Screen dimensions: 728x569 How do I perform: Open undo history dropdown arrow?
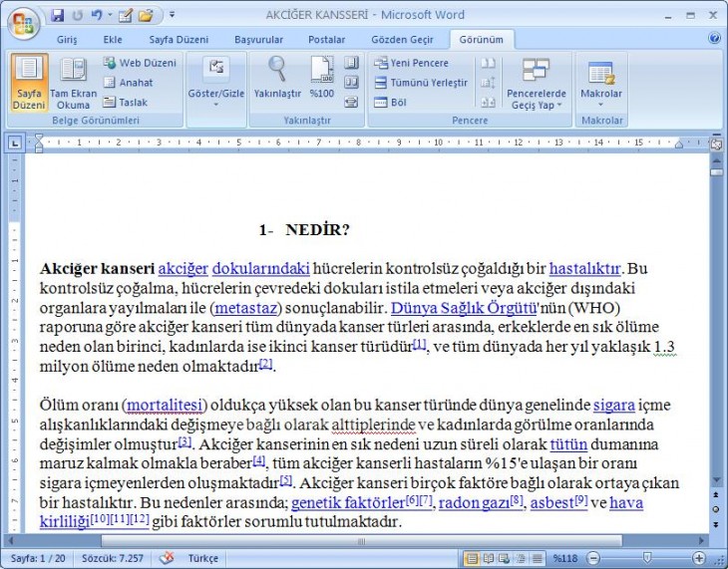[x=110, y=15]
